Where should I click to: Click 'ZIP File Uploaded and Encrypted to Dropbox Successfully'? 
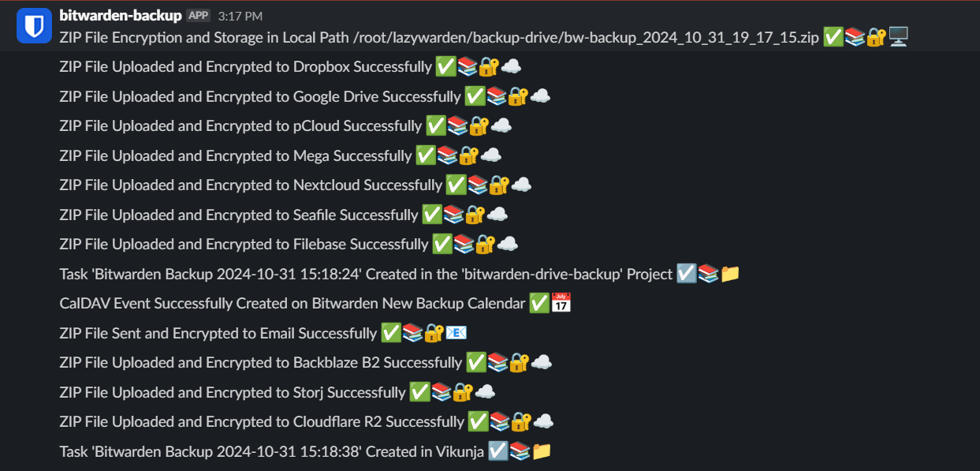click(x=245, y=67)
